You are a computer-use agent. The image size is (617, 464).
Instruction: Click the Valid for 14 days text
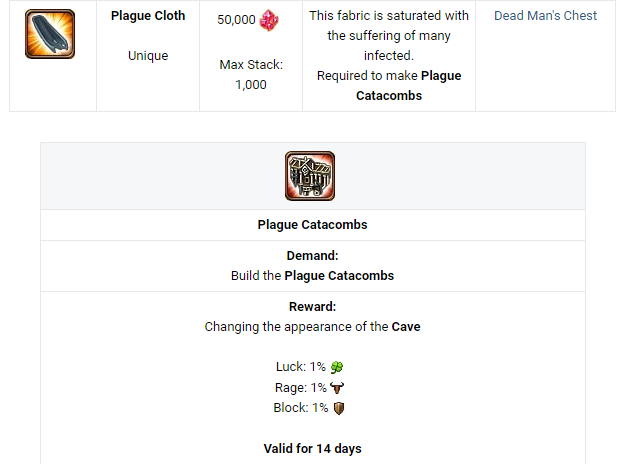(312, 449)
